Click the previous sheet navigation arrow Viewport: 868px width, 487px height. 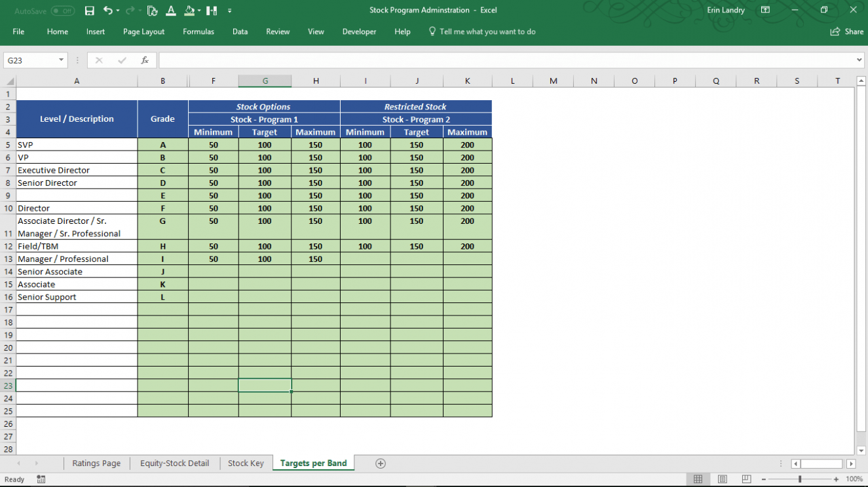[x=18, y=463]
